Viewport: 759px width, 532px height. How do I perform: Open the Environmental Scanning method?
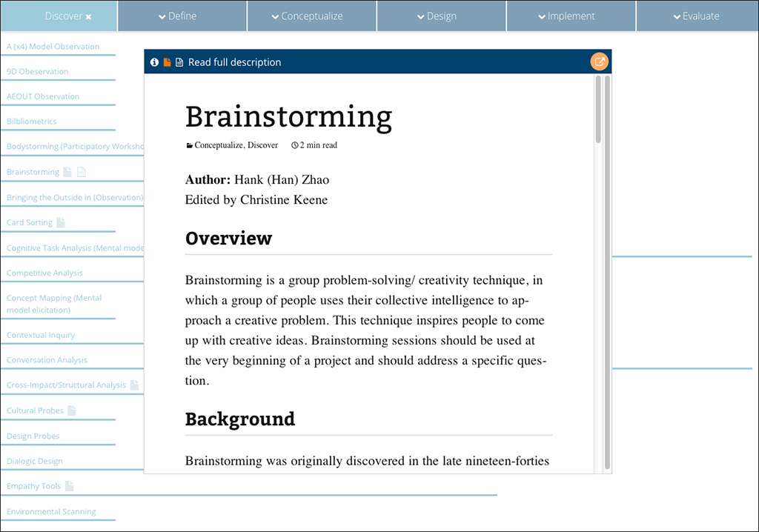click(51, 512)
